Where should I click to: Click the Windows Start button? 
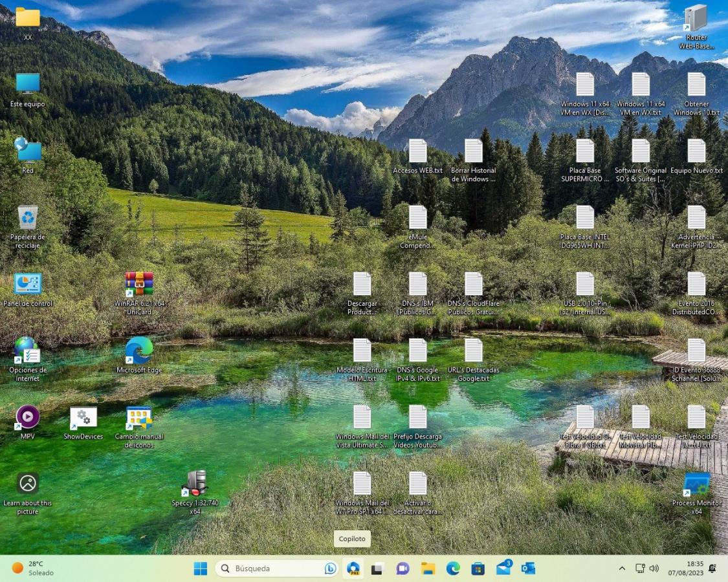(201, 568)
